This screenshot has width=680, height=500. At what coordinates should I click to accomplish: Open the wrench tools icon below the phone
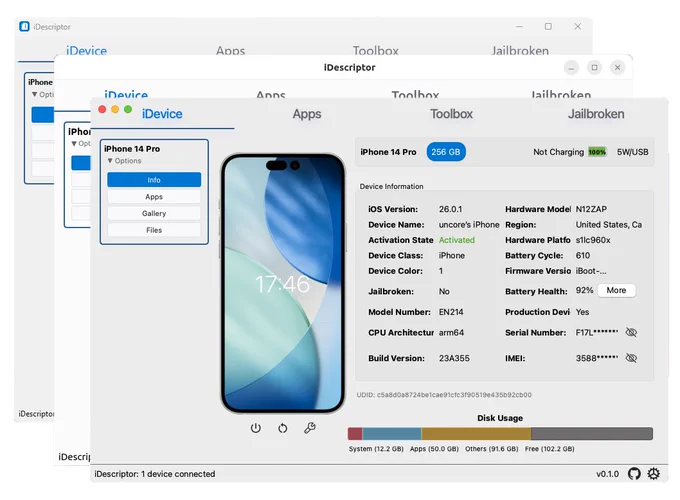310,428
